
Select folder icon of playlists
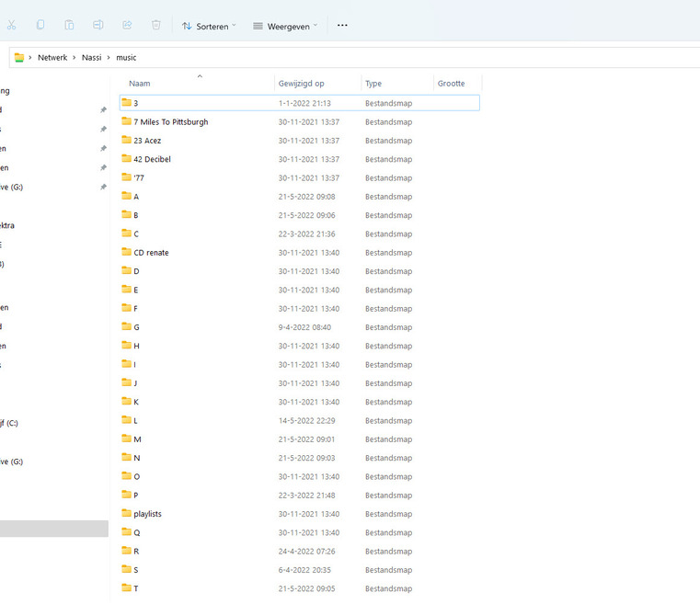tap(126, 513)
